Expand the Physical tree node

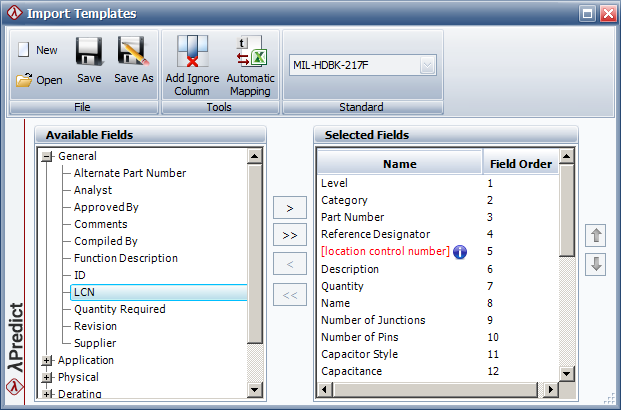coord(46,378)
